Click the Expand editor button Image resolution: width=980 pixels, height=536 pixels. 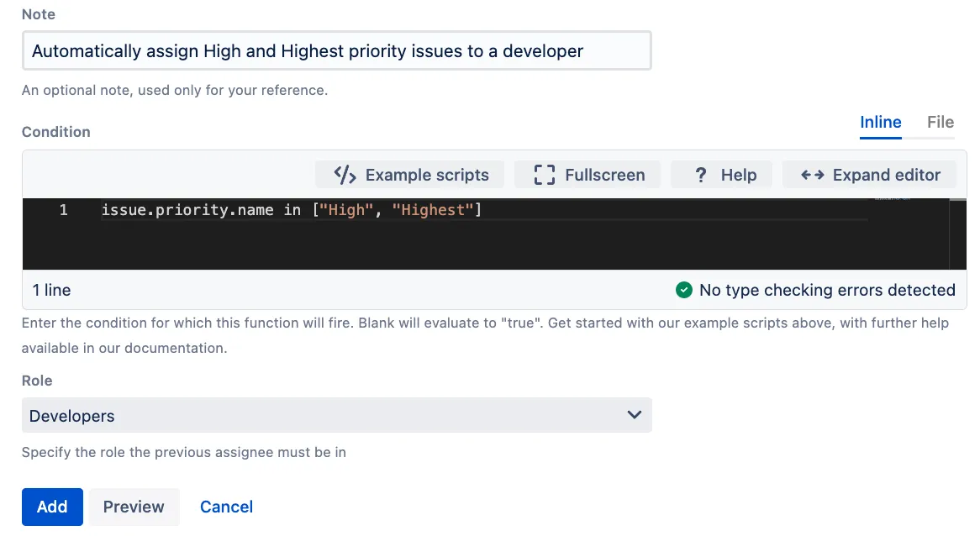click(x=869, y=175)
